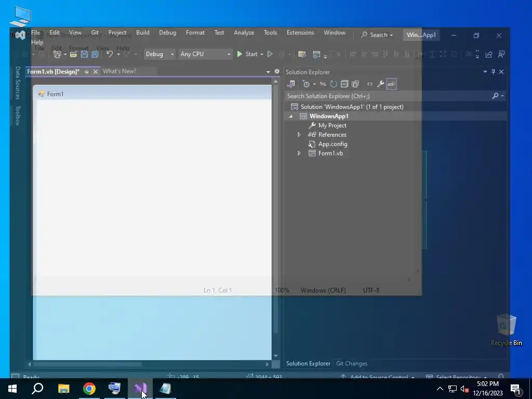
Task: Expand the Form1.vb node
Action: point(299,153)
